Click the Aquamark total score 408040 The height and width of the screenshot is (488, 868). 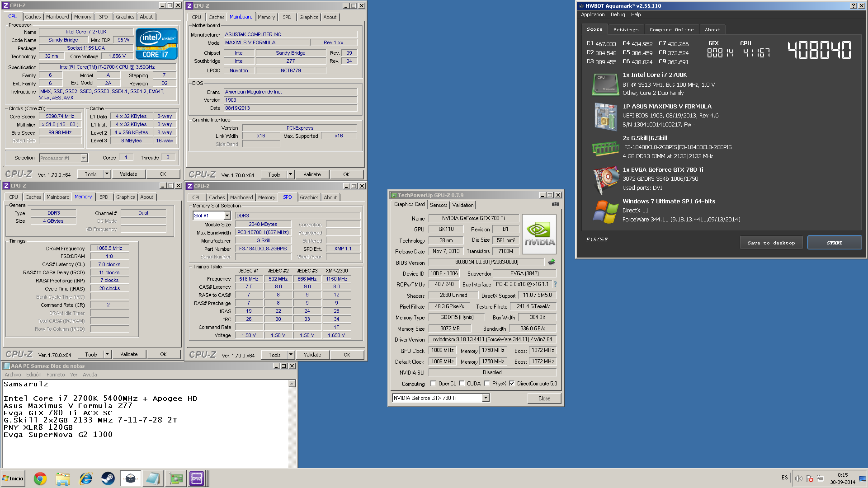point(820,50)
